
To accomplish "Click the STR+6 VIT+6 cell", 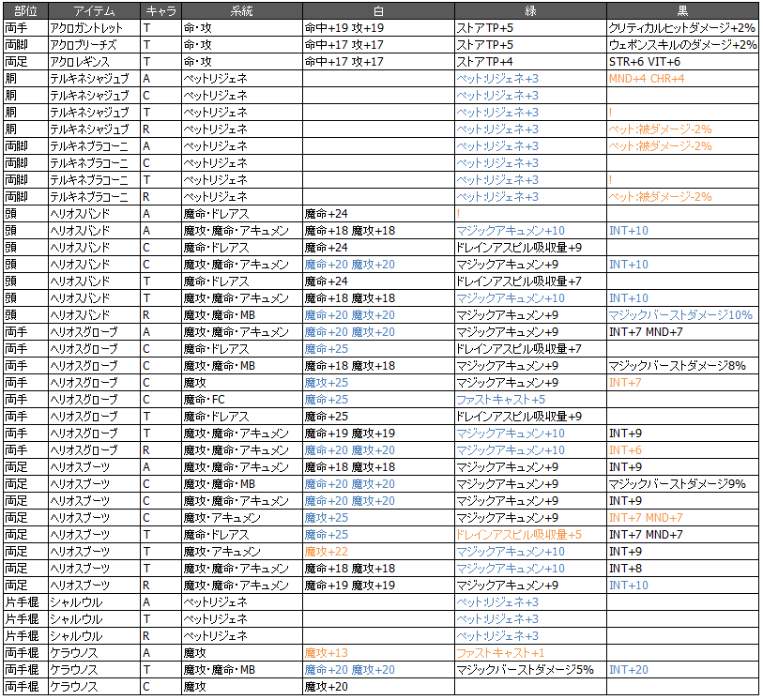I will 682,62.
